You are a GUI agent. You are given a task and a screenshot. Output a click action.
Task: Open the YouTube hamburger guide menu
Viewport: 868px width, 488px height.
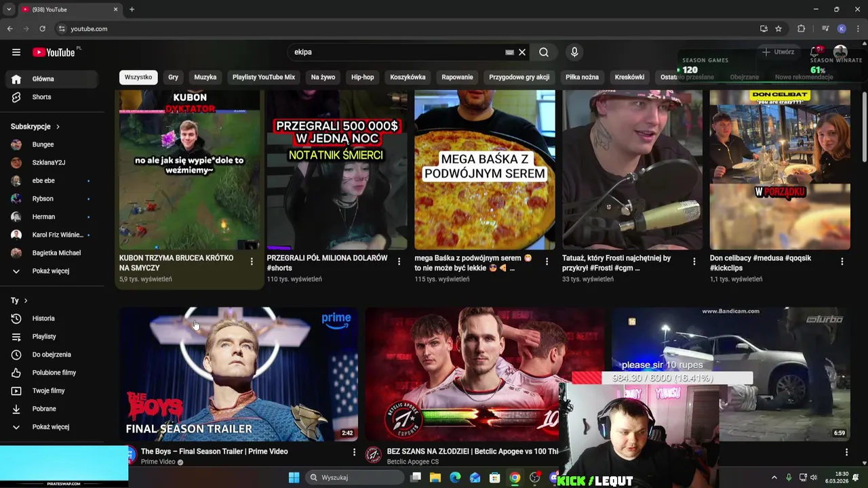click(x=16, y=52)
